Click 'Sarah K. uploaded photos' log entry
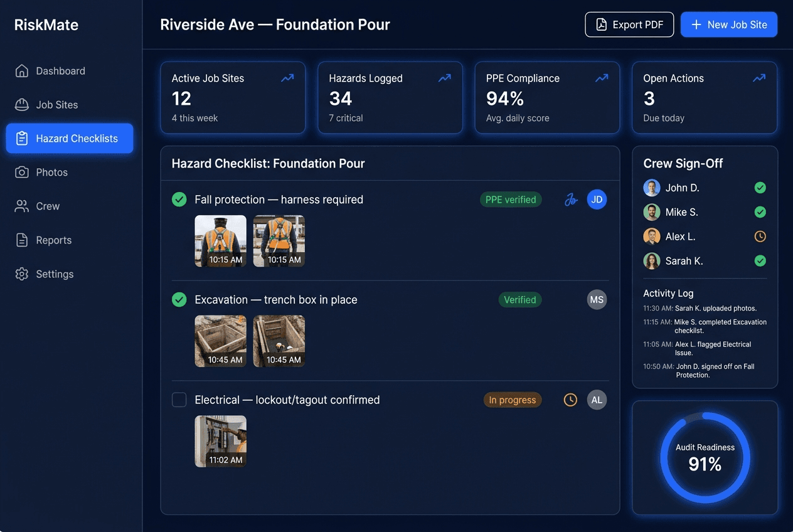793x532 pixels. 700,309
